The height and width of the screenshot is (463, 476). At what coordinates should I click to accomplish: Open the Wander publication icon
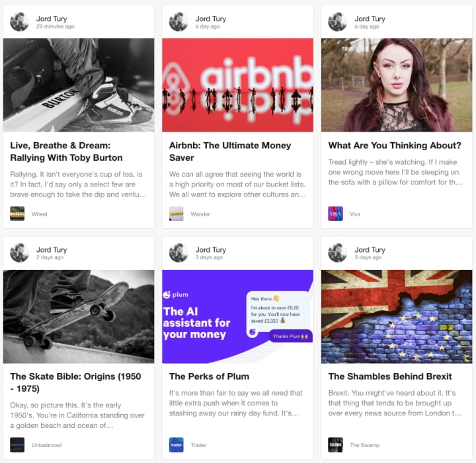pyautogui.click(x=177, y=214)
